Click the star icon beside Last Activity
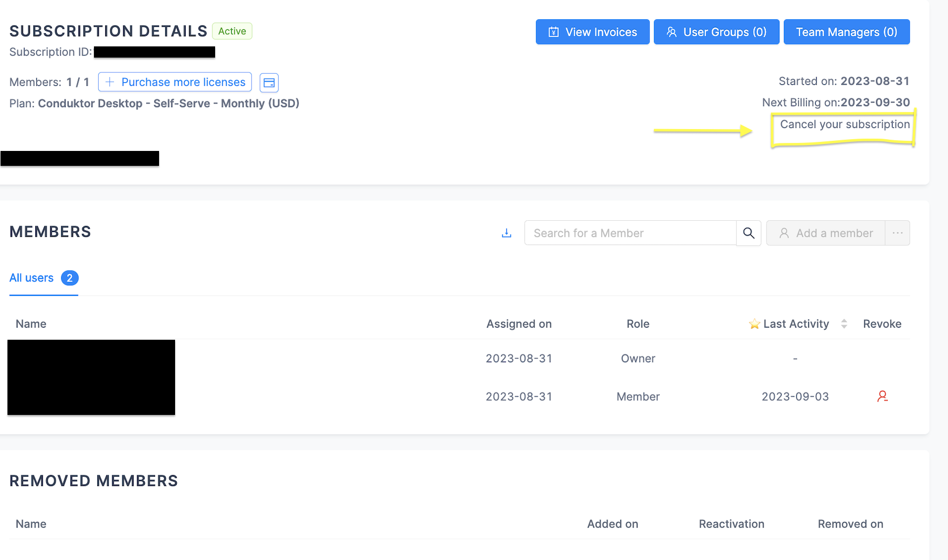Viewport: 948px width, 560px height. [x=754, y=324]
